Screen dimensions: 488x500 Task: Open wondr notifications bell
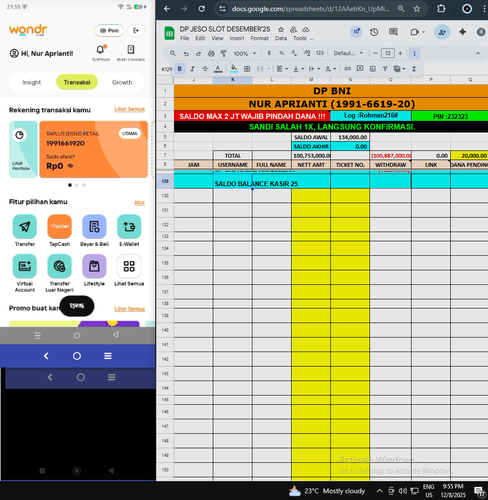pos(100,50)
